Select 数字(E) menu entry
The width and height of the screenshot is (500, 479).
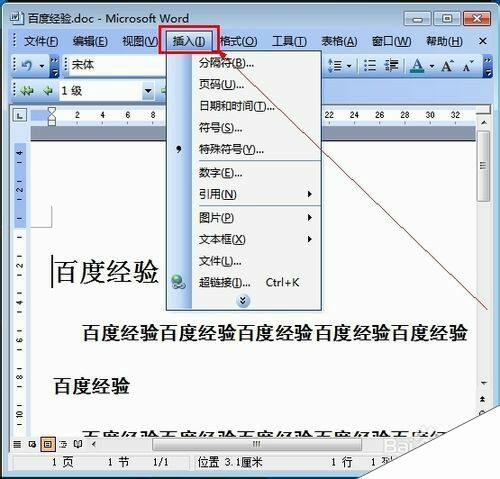point(256,173)
